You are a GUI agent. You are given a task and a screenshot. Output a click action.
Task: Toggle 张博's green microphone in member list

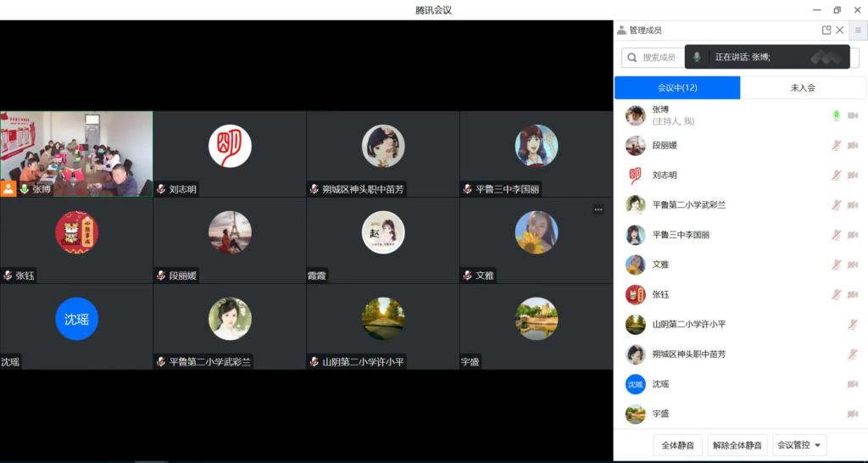tap(836, 115)
